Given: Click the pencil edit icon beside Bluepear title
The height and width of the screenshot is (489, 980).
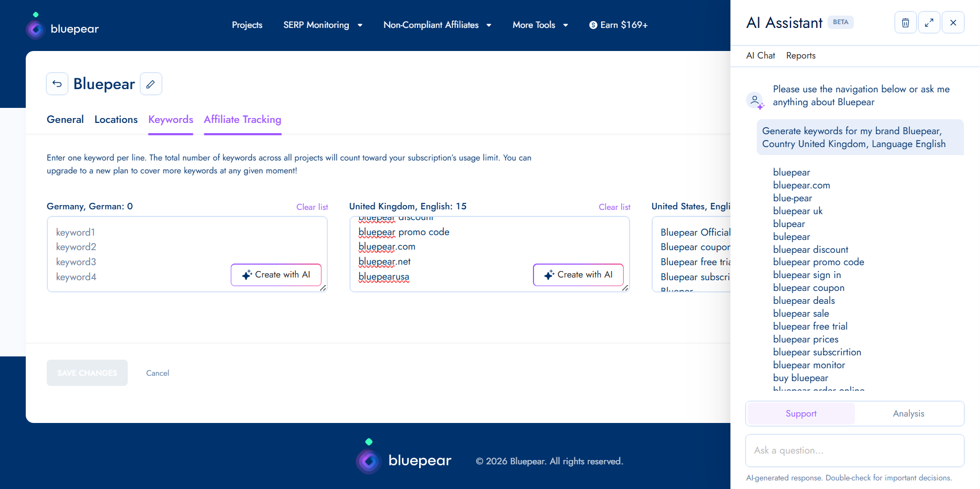Looking at the screenshot, I should click(x=151, y=84).
